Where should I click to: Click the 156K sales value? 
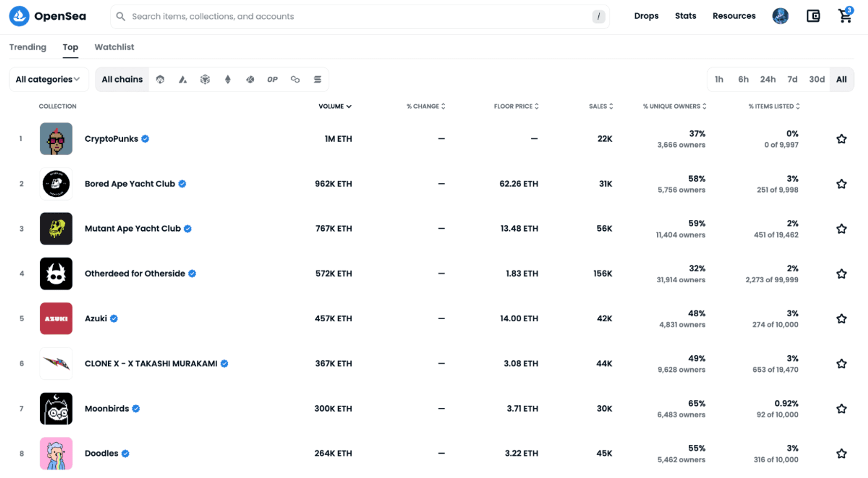[x=603, y=274]
